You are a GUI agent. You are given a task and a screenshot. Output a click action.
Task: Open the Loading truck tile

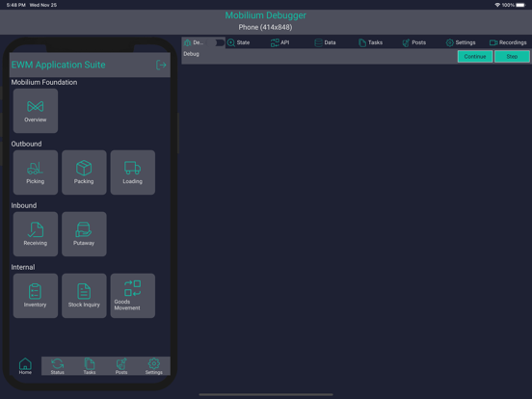(x=133, y=173)
